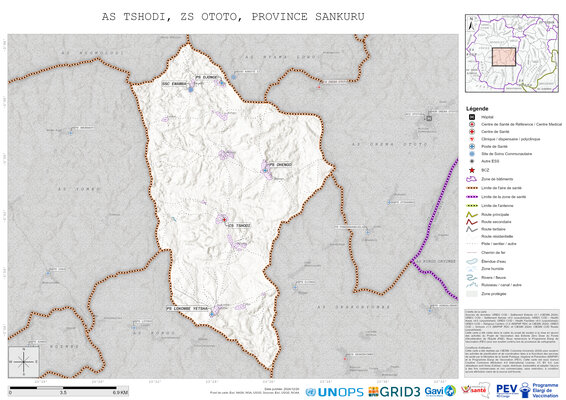Click the green Limite de l'antenne swatch

tap(471, 205)
